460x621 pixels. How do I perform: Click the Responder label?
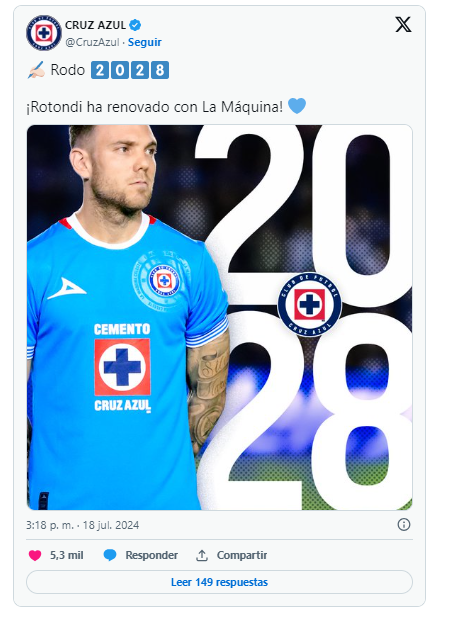[151, 555]
